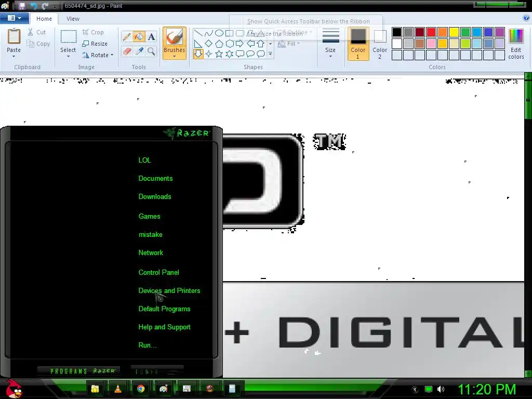Select the Fill with color bucket tool

[139, 36]
